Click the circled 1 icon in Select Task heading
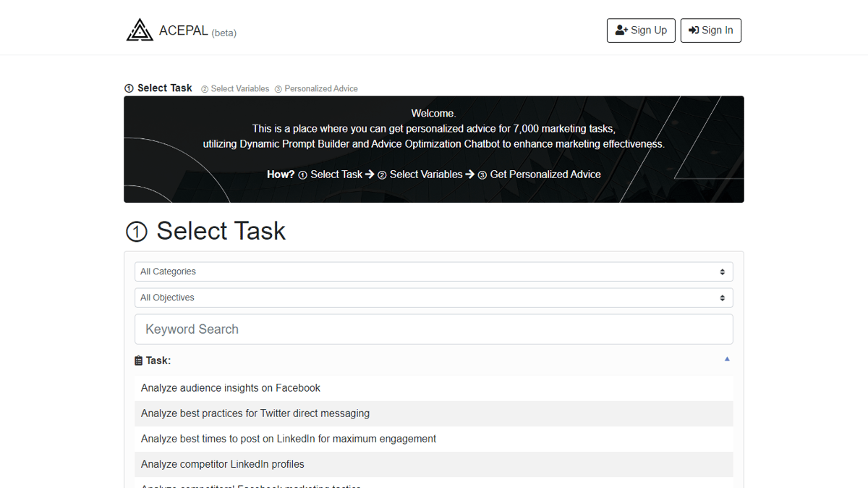 point(137,232)
